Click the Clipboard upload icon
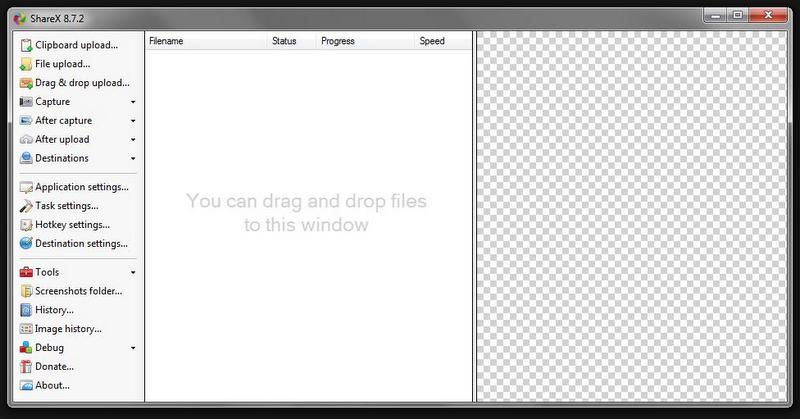This screenshot has height=419, width=800. point(26,45)
